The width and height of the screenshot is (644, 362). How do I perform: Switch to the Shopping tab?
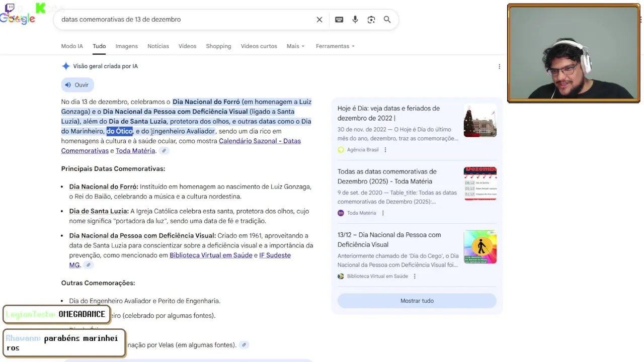click(x=218, y=46)
